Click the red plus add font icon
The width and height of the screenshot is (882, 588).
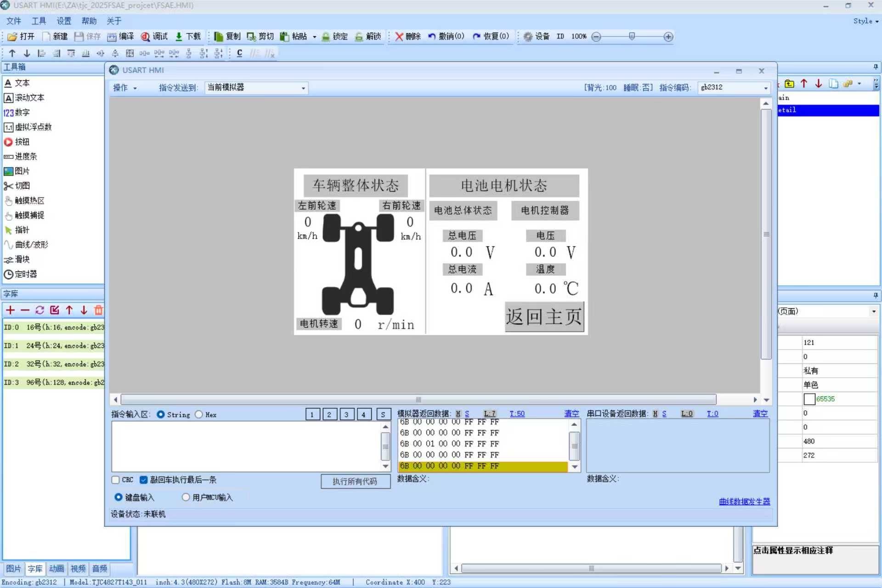pos(10,310)
